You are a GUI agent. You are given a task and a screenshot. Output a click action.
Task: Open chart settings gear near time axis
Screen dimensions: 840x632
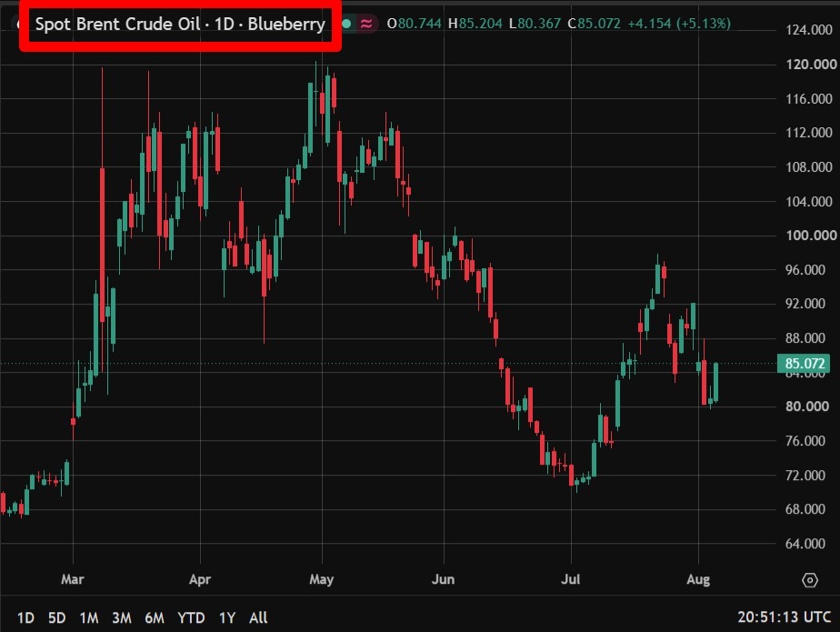[x=809, y=580]
